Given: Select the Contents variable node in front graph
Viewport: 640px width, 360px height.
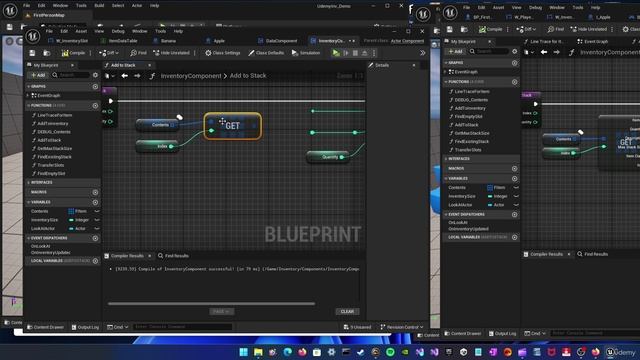Looking at the screenshot, I should [157, 125].
